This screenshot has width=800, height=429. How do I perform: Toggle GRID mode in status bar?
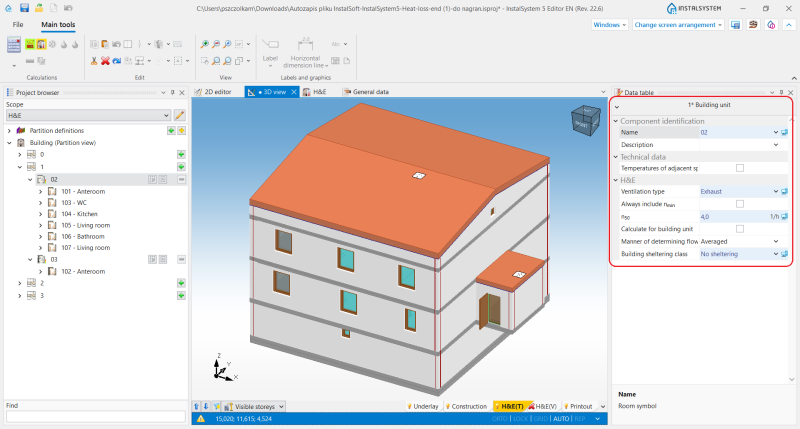click(540, 419)
